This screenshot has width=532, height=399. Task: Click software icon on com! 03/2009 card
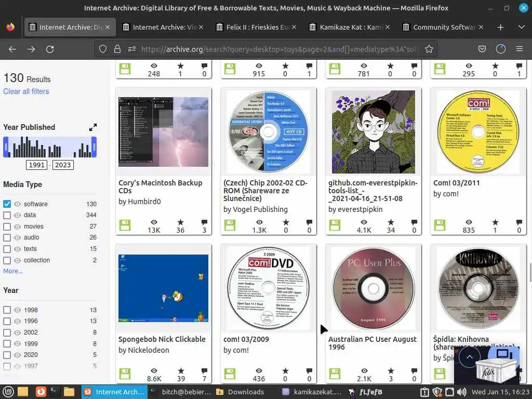click(x=230, y=374)
